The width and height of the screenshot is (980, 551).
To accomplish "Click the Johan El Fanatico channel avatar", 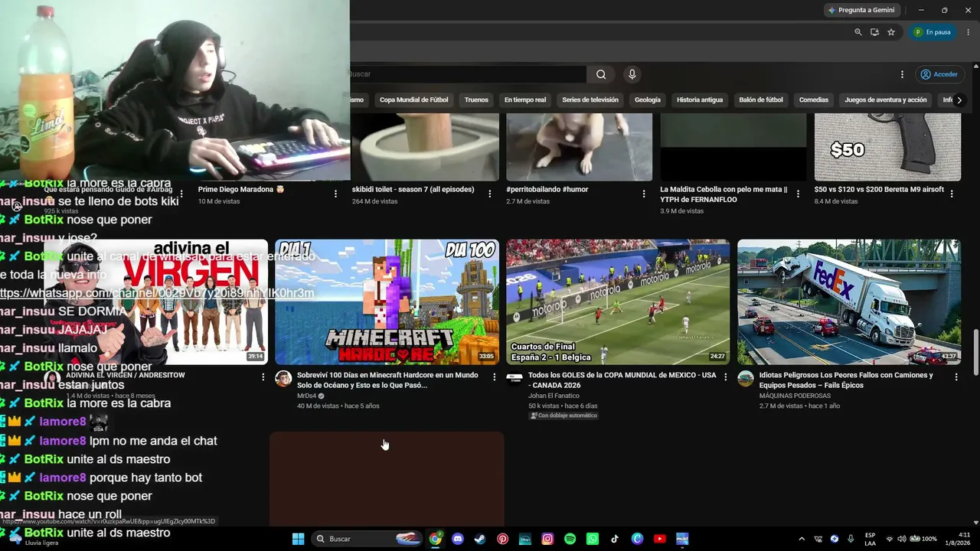I will pyautogui.click(x=514, y=379).
